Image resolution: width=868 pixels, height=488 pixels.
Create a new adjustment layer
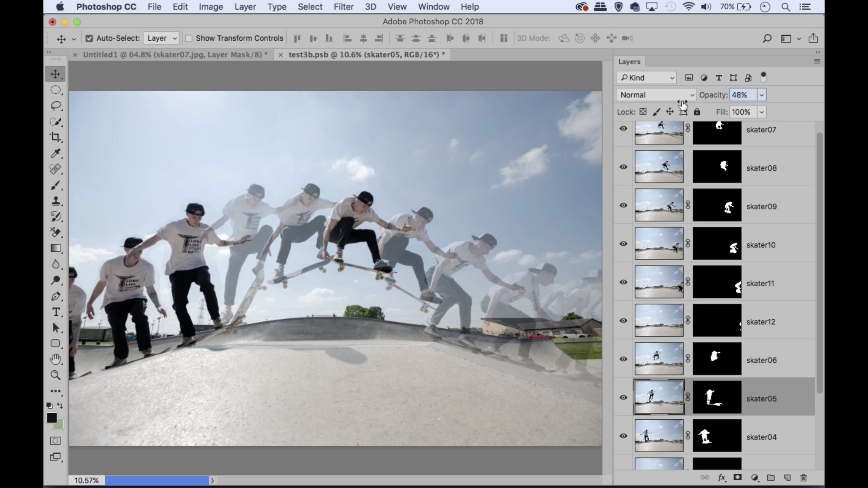click(754, 478)
